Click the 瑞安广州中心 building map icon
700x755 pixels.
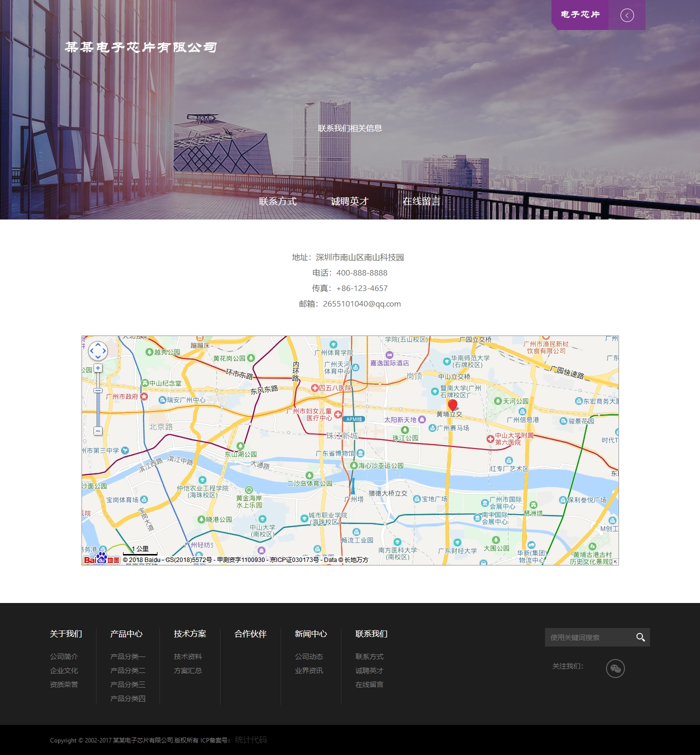pos(162,400)
